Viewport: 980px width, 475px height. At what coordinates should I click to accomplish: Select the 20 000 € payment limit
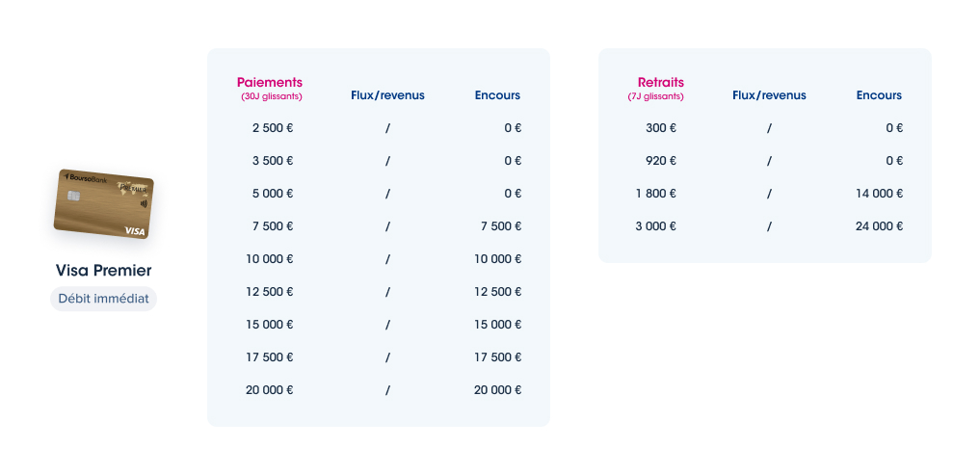[x=270, y=390]
